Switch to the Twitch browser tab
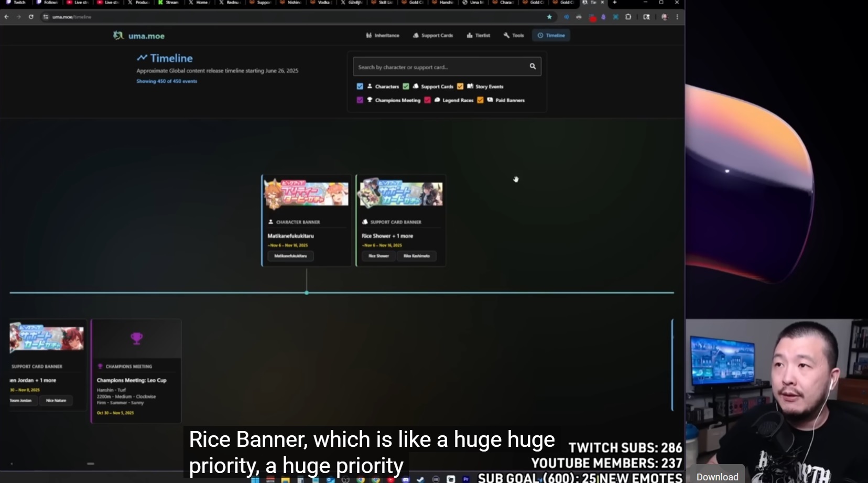 click(16, 3)
